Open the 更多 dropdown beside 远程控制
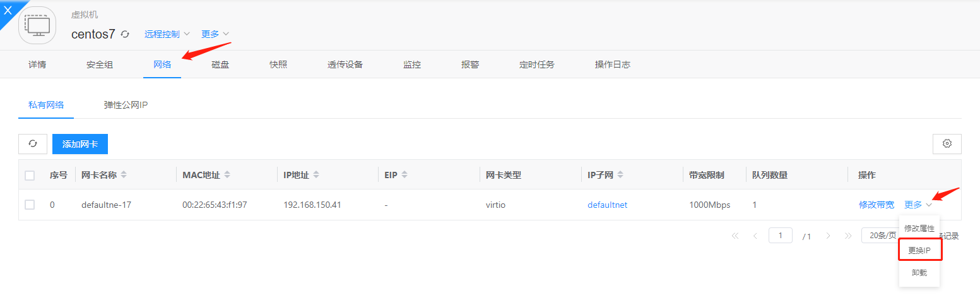The width and height of the screenshot is (980, 295). (x=215, y=34)
